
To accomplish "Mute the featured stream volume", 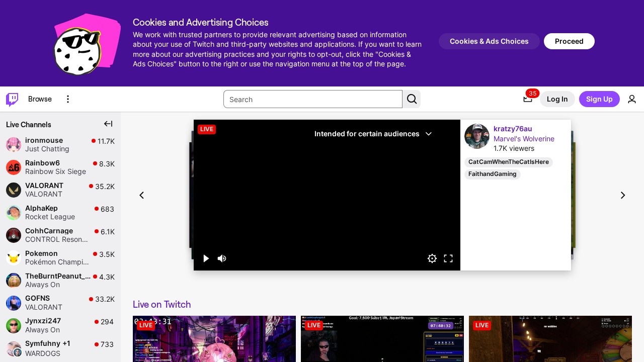I will (x=222, y=258).
